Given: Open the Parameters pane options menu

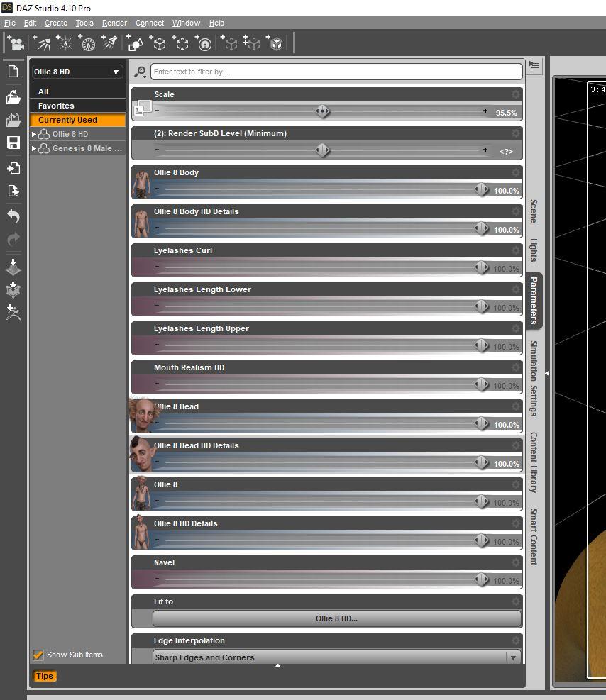Looking at the screenshot, I should pyautogui.click(x=534, y=67).
